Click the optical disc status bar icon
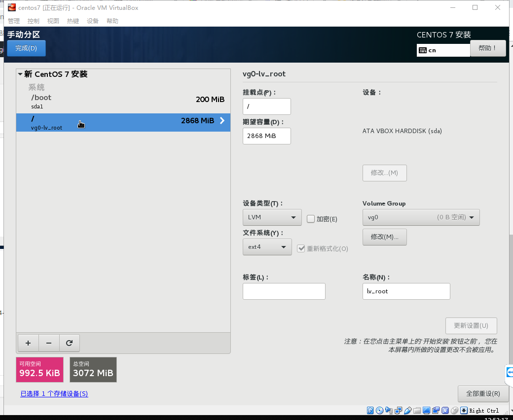This screenshot has width=513, height=420. (379, 411)
